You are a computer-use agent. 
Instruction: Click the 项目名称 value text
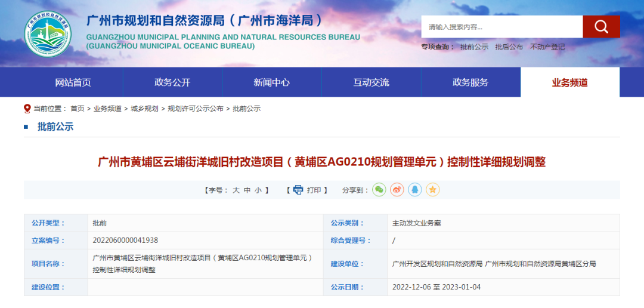point(203,264)
